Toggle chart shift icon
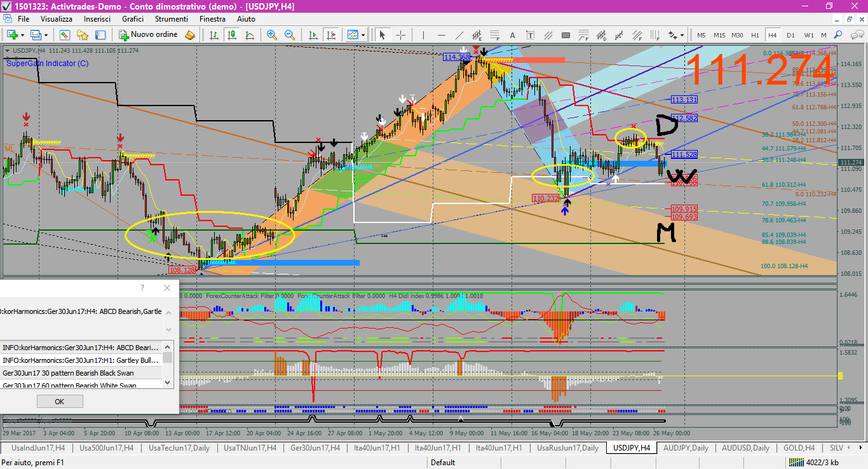 pos(331,35)
